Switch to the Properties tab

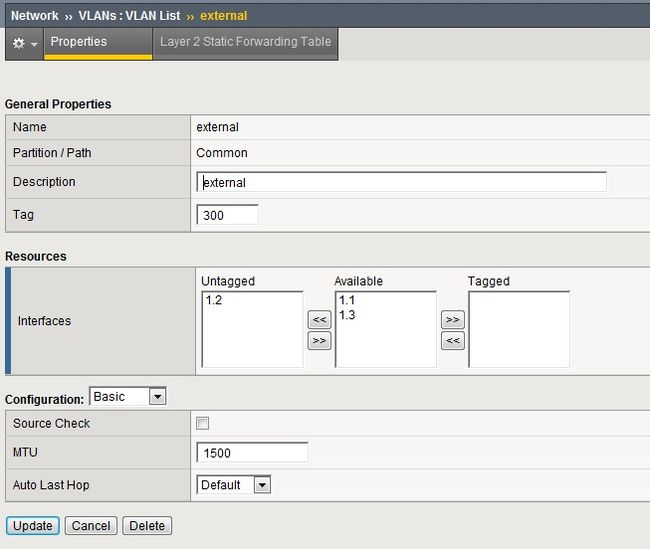(98, 42)
